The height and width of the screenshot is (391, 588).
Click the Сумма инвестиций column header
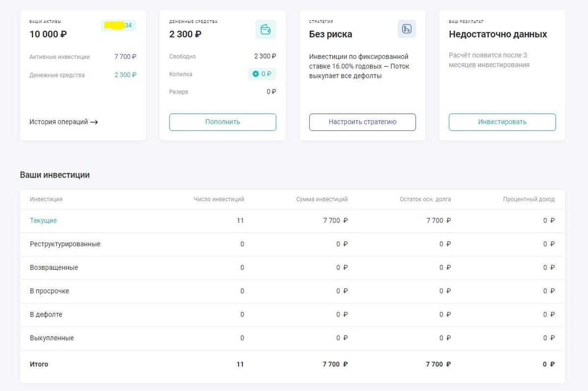tap(322, 200)
